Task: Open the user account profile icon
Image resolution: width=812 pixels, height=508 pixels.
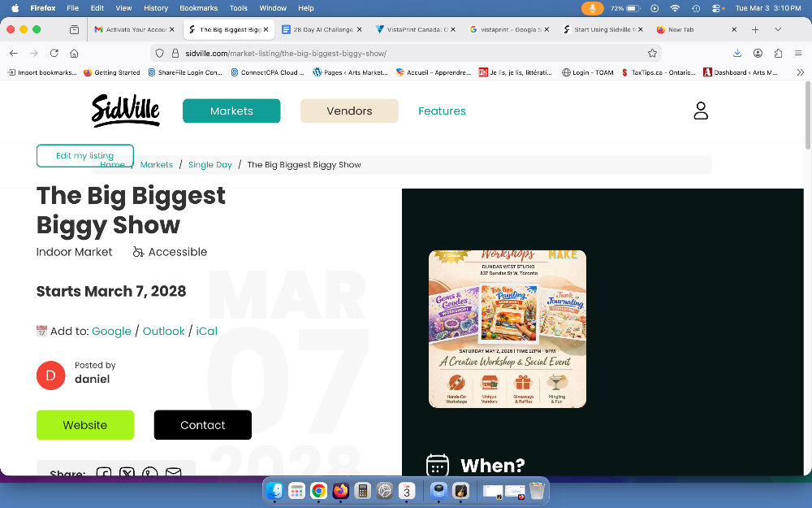Action: click(701, 111)
